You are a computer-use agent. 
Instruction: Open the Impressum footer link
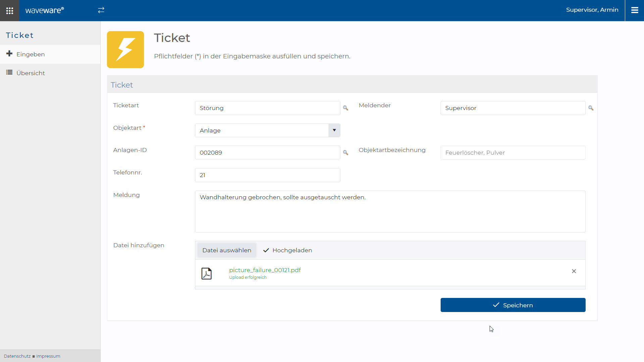point(48,356)
